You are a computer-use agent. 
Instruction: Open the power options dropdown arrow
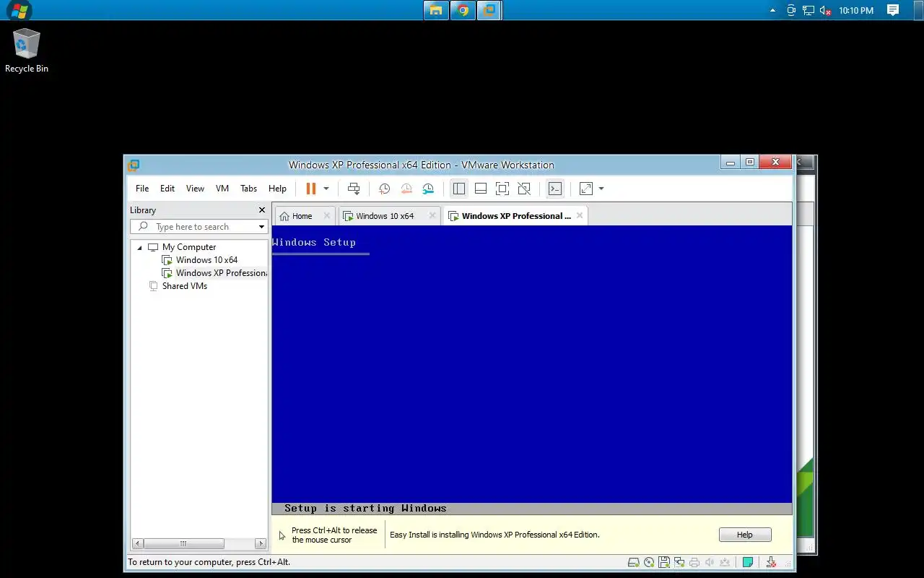click(x=326, y=189)
